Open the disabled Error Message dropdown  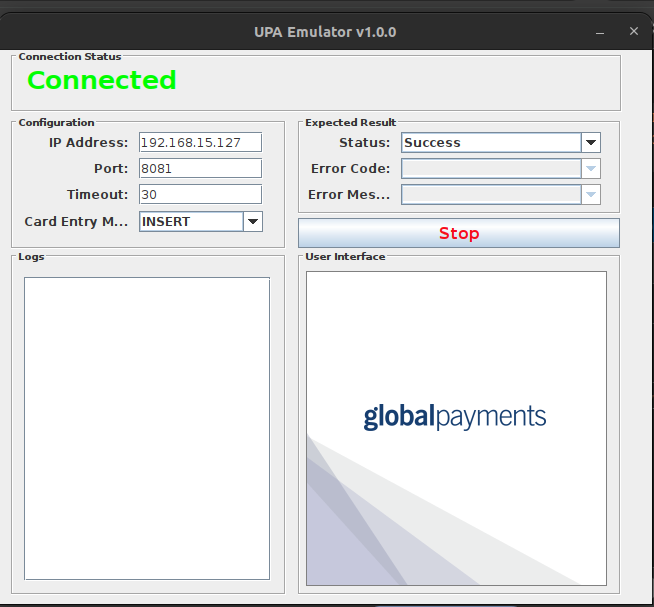pyautogui.click(x=501, y=194)
